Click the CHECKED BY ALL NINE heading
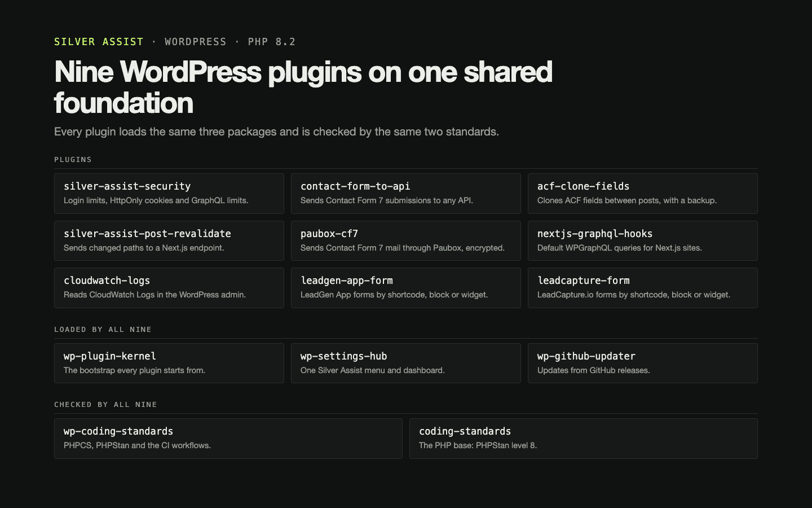 (x=105, y=405)
